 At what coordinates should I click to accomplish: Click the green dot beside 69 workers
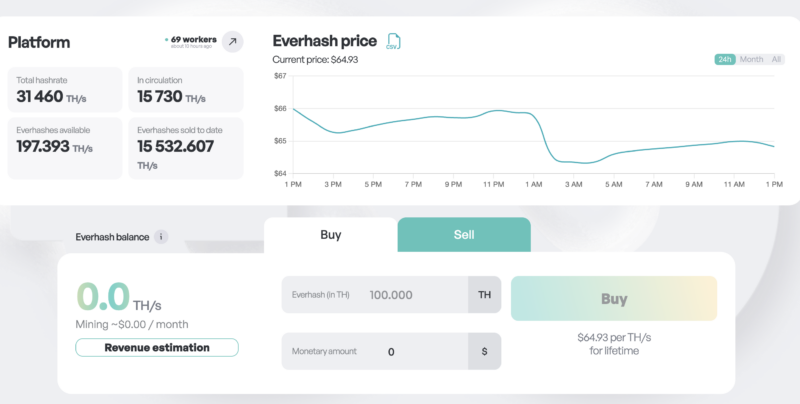coord(166,40)
